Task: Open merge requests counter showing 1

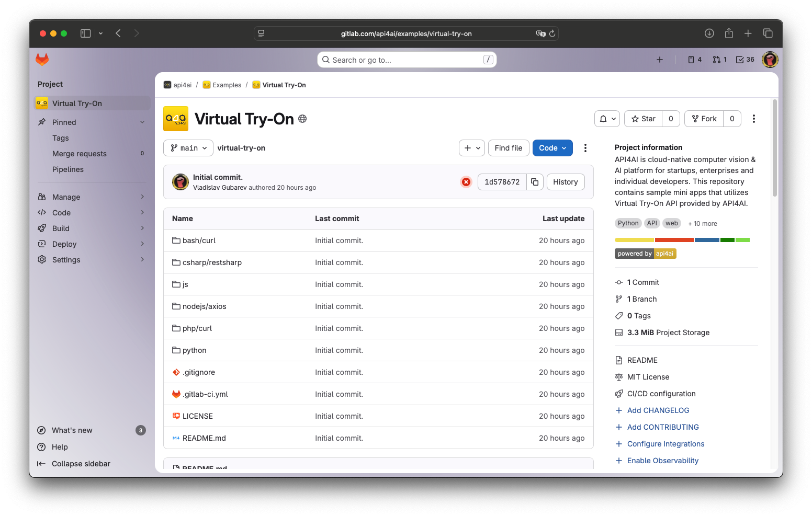Action: pos(719,60)
